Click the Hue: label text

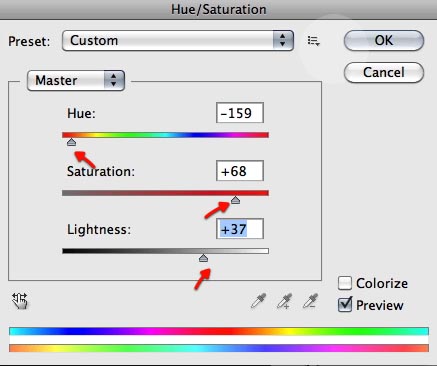81,113
